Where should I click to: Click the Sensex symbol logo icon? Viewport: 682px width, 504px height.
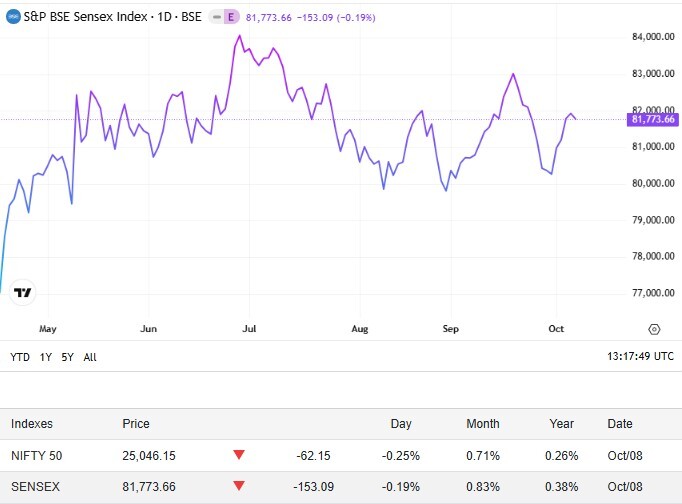tap(13, 17)
